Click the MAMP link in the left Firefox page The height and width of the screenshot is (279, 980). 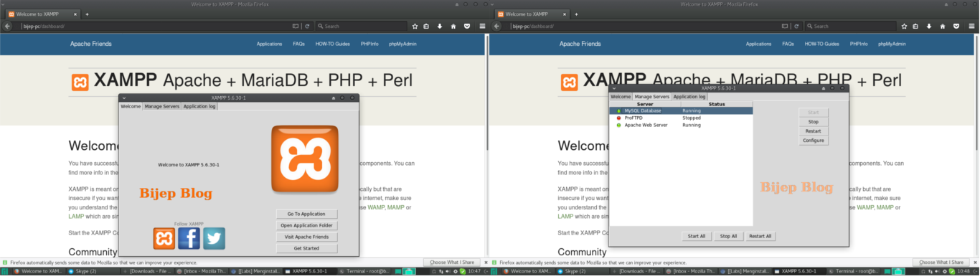tap(396, 207)
